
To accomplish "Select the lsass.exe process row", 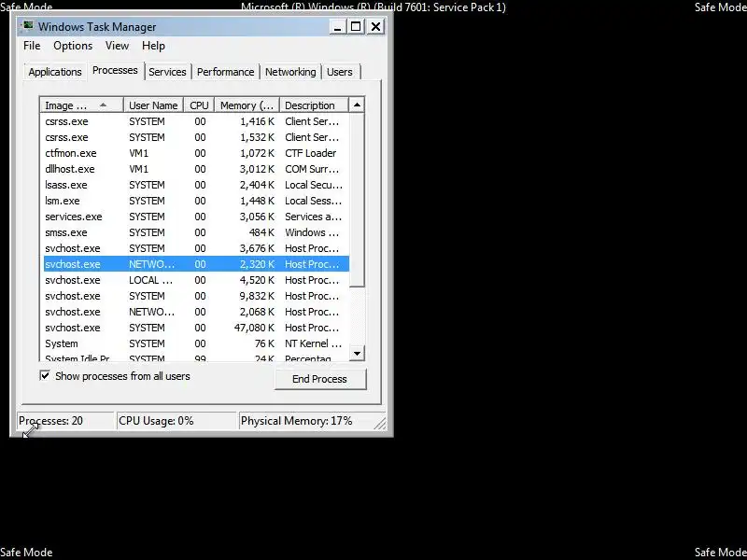I will (x=196, y=185).
